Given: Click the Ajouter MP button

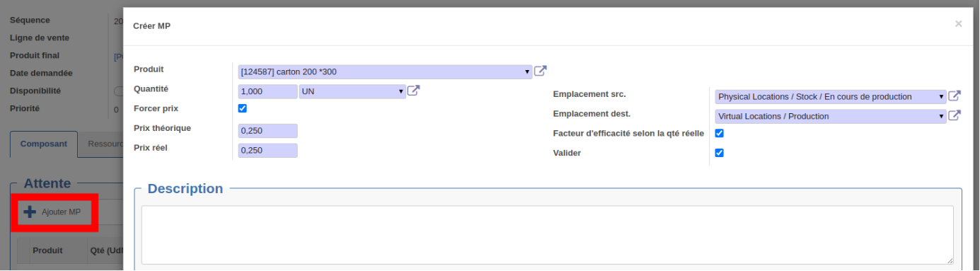Looking at the screenshot, I should (x=53, y=212).
